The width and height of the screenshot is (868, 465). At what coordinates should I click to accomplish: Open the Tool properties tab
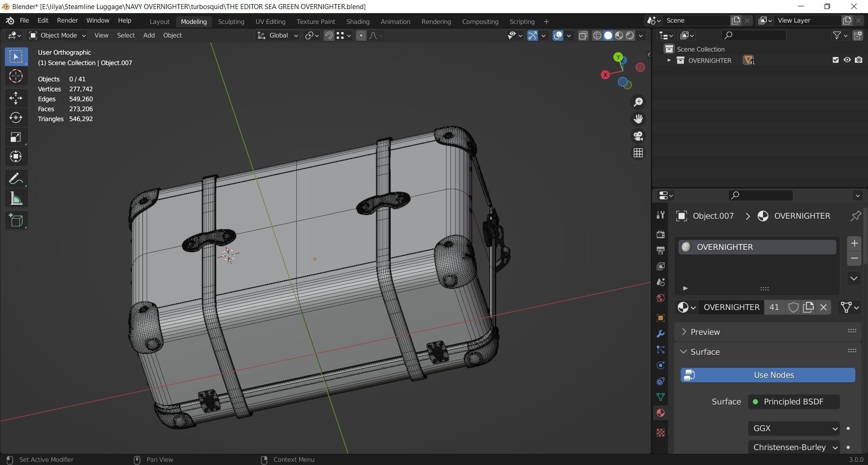pyautogui.click(x=660, y=215)
